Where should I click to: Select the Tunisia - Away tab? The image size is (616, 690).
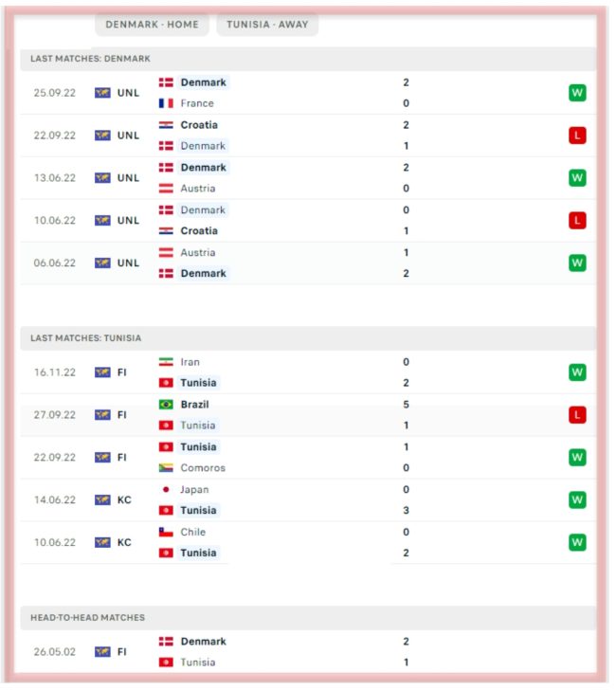point(267,25)
